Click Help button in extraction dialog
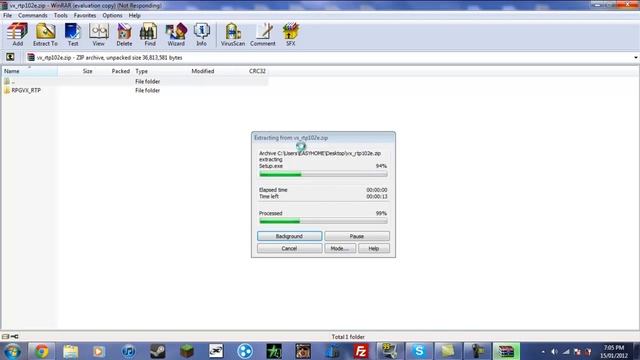640x360 pixels. coord(374,248)
